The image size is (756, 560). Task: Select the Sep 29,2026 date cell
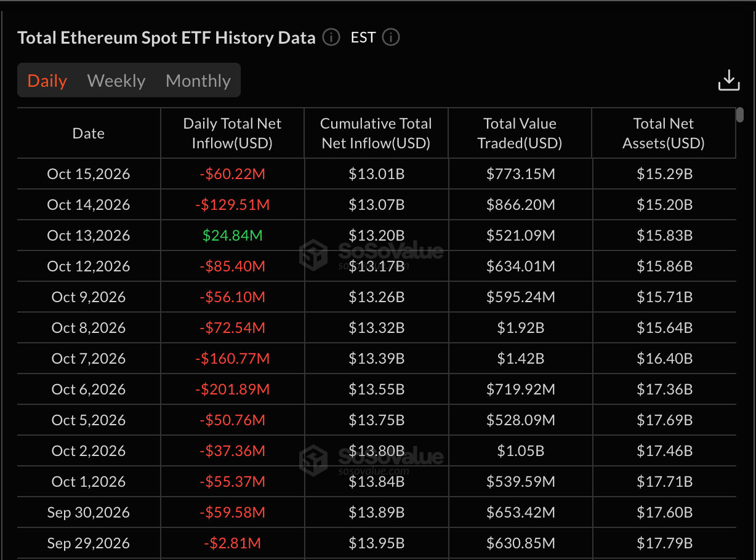(89, 543)
